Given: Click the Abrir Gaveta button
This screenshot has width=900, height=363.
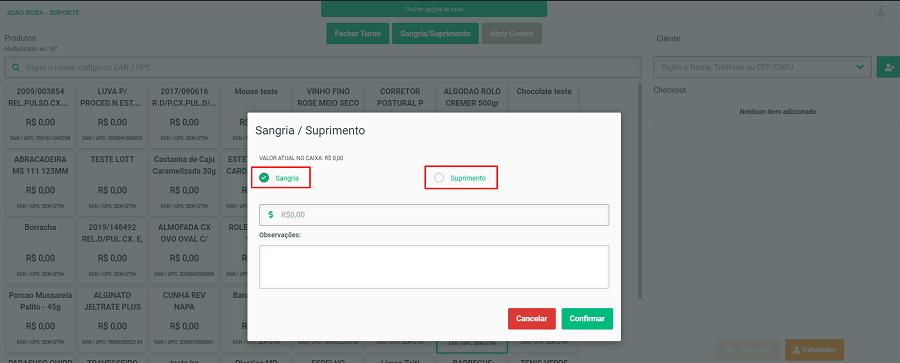Looking at the screenshot, I should pos(511,34).
